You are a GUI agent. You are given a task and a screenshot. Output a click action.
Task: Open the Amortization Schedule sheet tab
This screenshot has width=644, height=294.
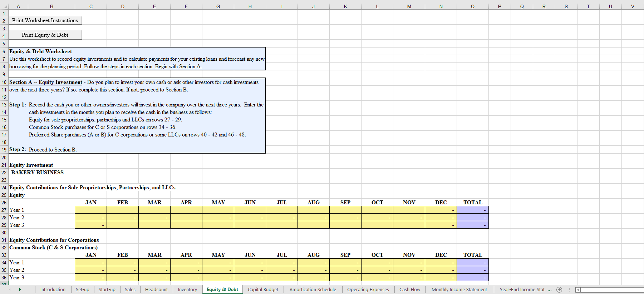(x=313, y=290)
